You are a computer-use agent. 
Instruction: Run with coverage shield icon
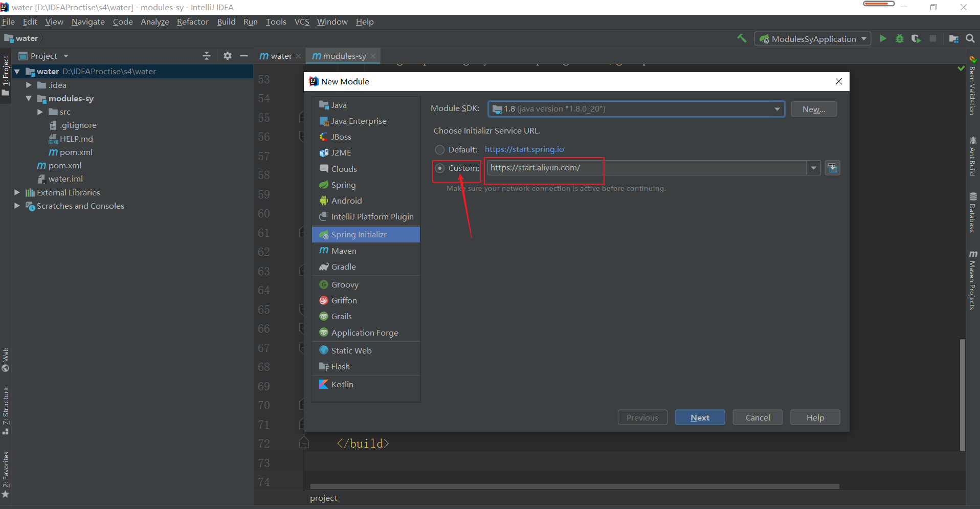point(916,38)
